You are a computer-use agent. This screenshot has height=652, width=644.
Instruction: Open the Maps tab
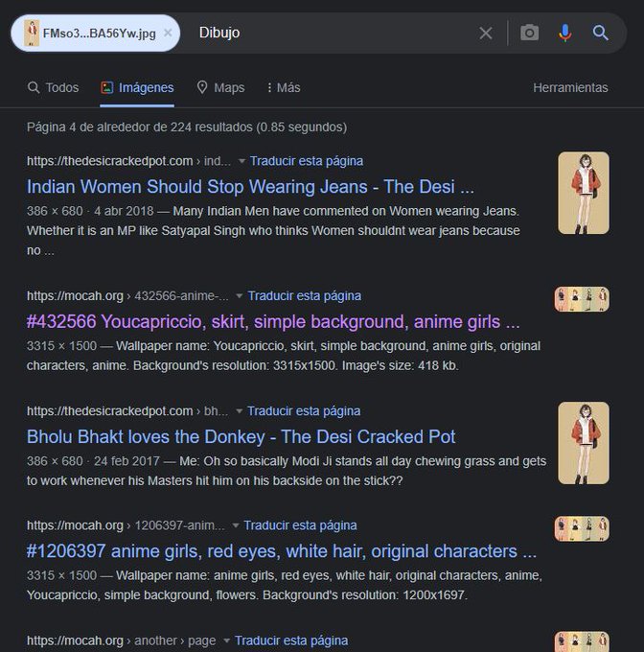(220, 88)
